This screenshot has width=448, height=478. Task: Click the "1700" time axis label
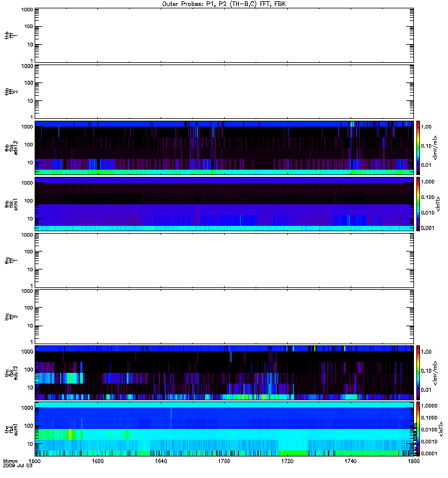coord(224,461)
